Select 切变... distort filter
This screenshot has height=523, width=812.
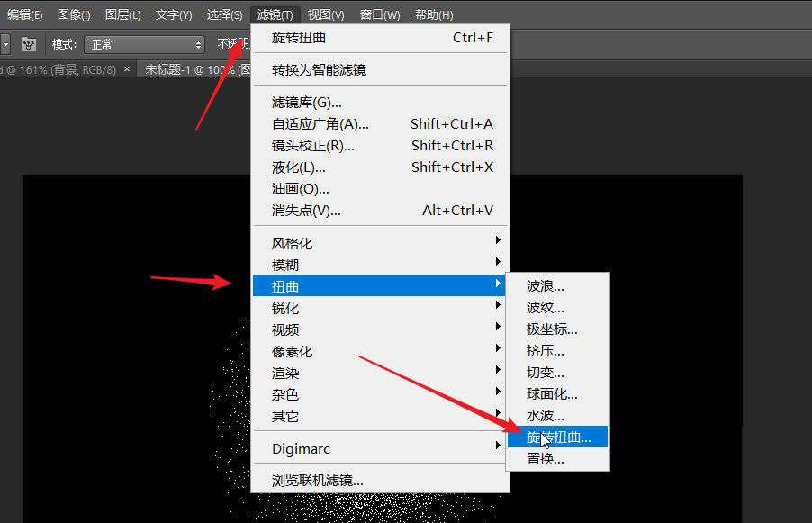click(557, 373)
